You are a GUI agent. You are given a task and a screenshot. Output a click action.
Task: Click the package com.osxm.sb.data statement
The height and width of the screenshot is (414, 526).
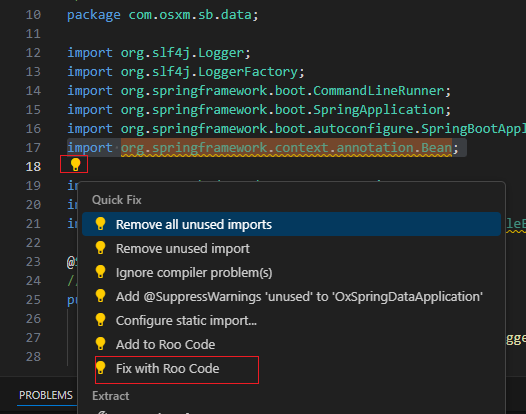coord(163,15)
